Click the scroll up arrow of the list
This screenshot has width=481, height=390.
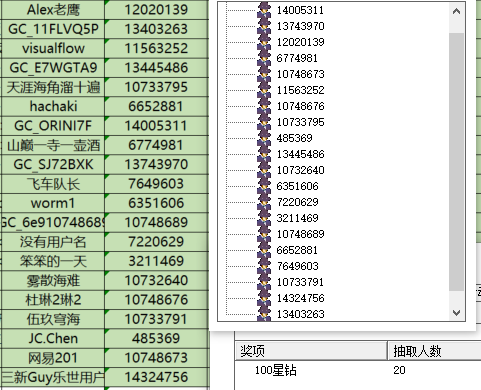(x=456, y=11)
